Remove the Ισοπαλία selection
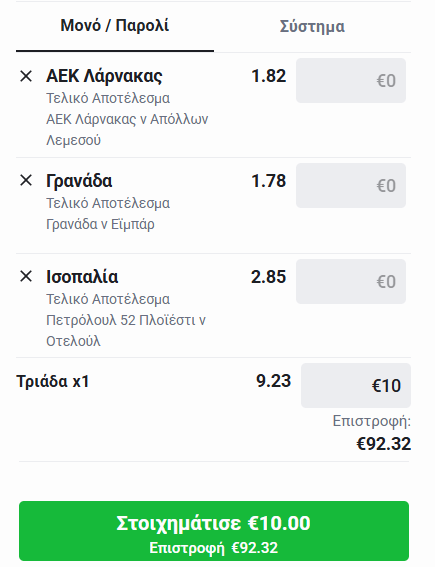The image size is (435, 567). pos(26,276)
